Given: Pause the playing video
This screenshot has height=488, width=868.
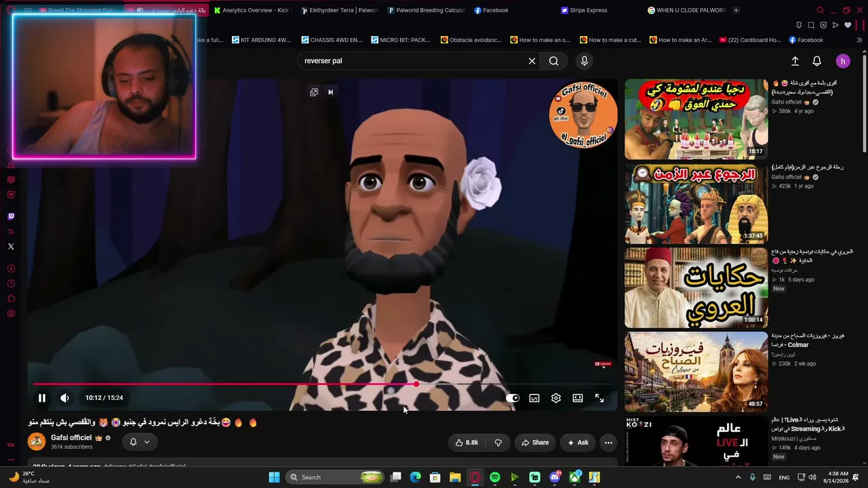Looking at the screenshot, I should click(x=41, y=399).
